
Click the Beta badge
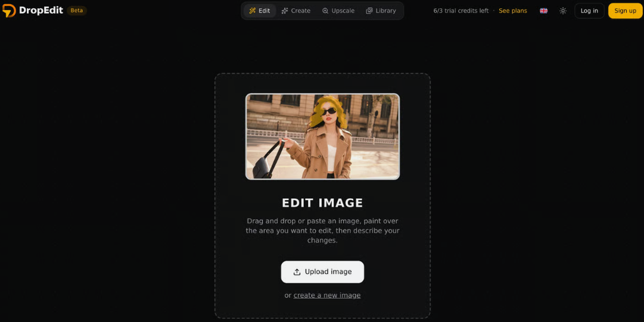coord(77,11)
